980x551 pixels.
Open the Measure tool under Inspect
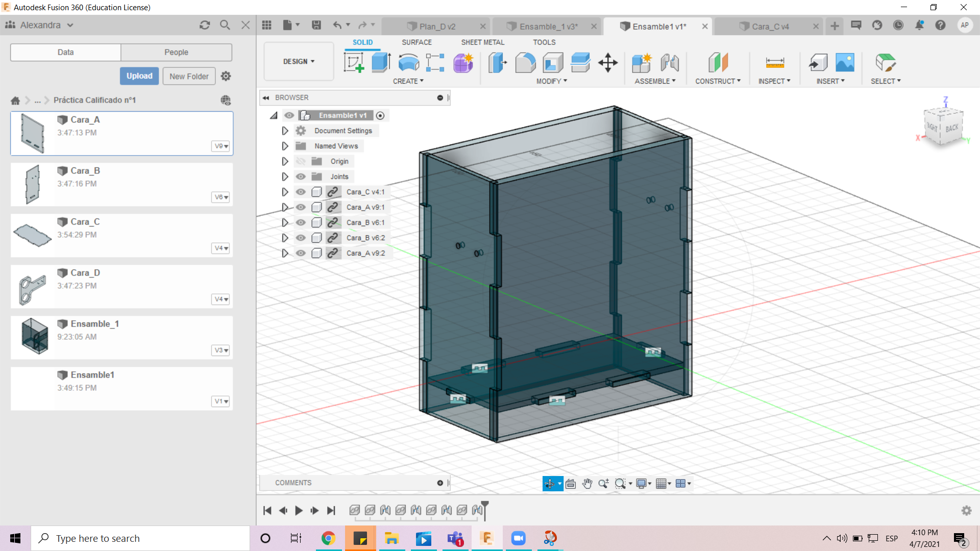[774, 63]
